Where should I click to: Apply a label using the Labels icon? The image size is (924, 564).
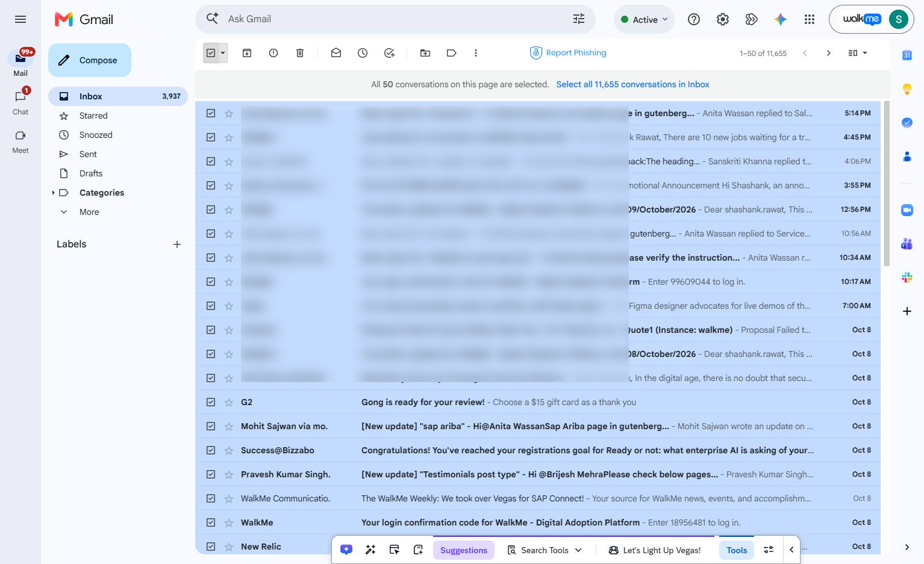452,53
